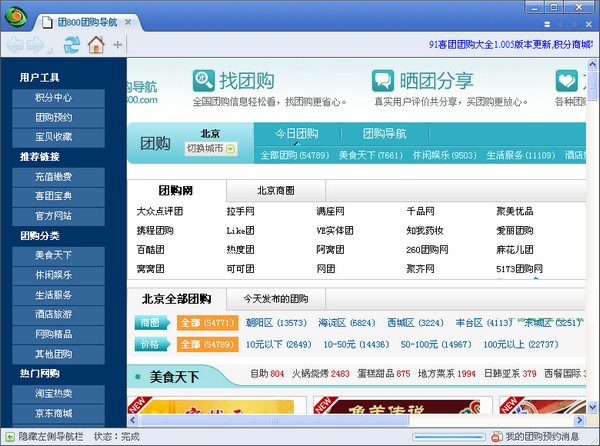
Task: Open 充值缴费 in the sidebar
Action: coord(58,177)
